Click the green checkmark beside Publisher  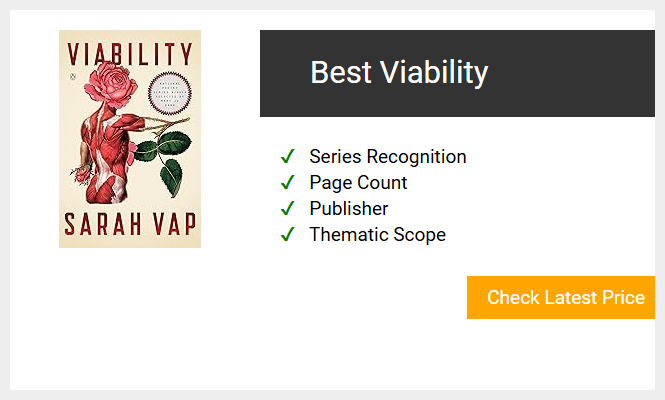click(288, 208)
